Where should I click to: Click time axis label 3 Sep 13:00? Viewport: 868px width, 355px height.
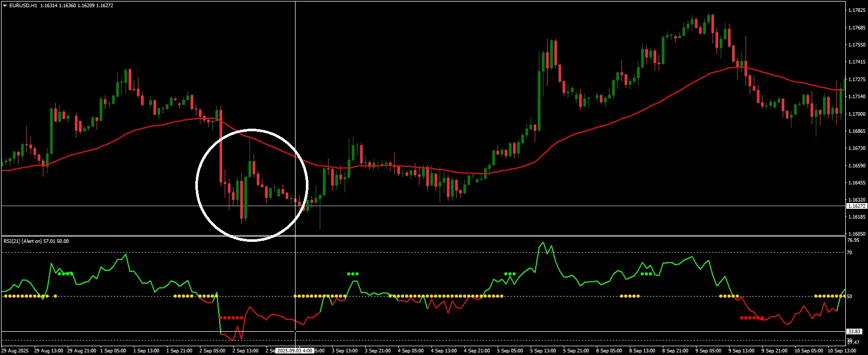point(345,351)
